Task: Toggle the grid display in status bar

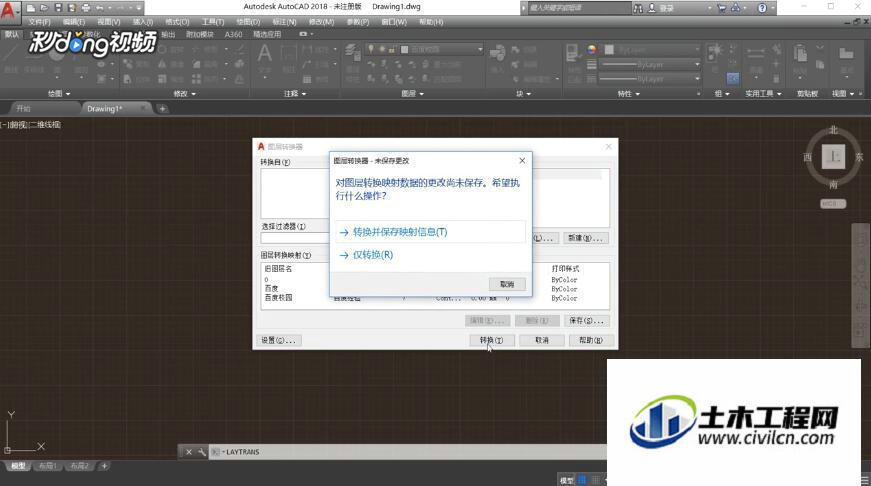Action: pyautogui.click(x=582, y=480)
